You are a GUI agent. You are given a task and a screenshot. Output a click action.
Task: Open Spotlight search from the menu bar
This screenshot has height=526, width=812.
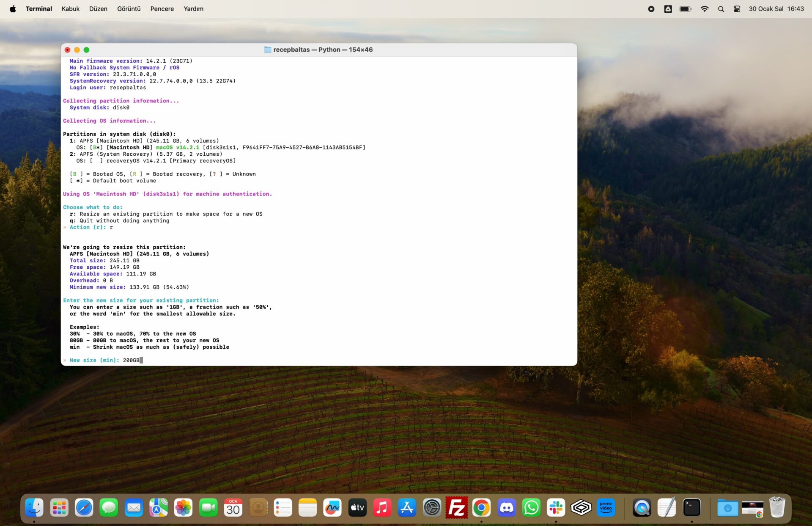coord(721,8)
